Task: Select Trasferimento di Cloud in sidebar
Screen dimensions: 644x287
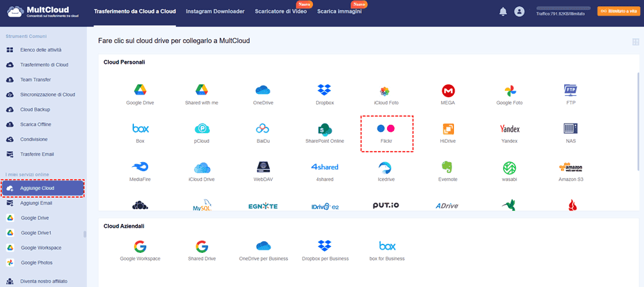Action: tap(43, 65)
